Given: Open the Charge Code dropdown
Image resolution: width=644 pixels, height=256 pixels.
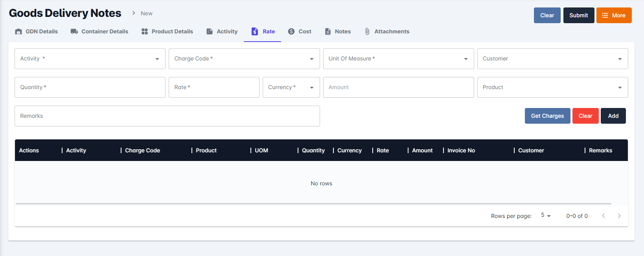Looking at the screenshot, I should (312, 59).
